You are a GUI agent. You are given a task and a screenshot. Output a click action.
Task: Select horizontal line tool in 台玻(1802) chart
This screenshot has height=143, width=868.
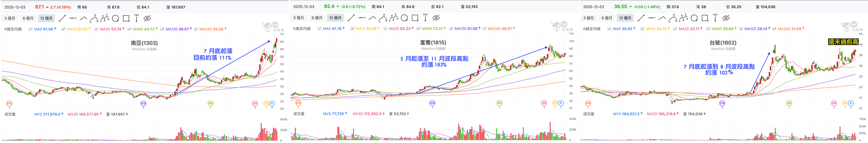coord(652,18)
